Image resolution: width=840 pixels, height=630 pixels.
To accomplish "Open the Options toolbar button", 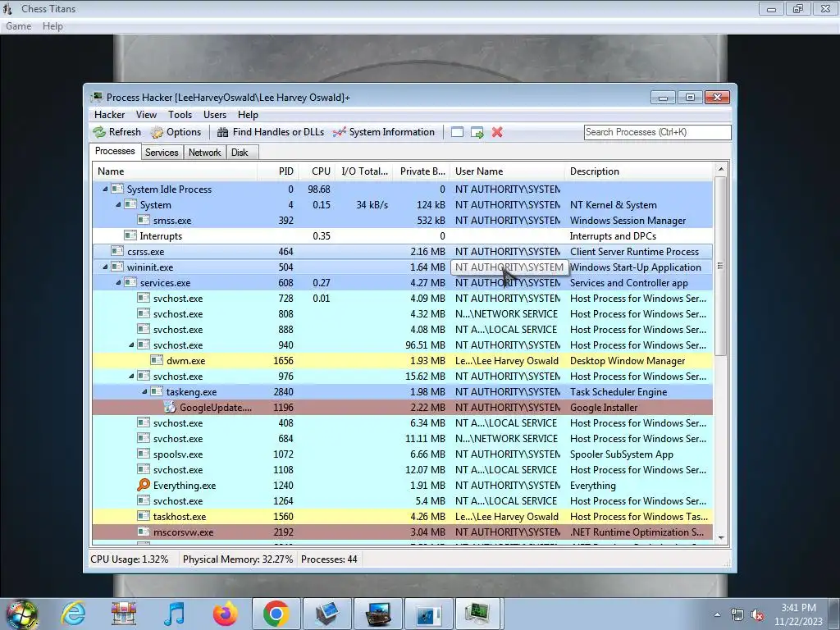I will (x=176, y=132).
